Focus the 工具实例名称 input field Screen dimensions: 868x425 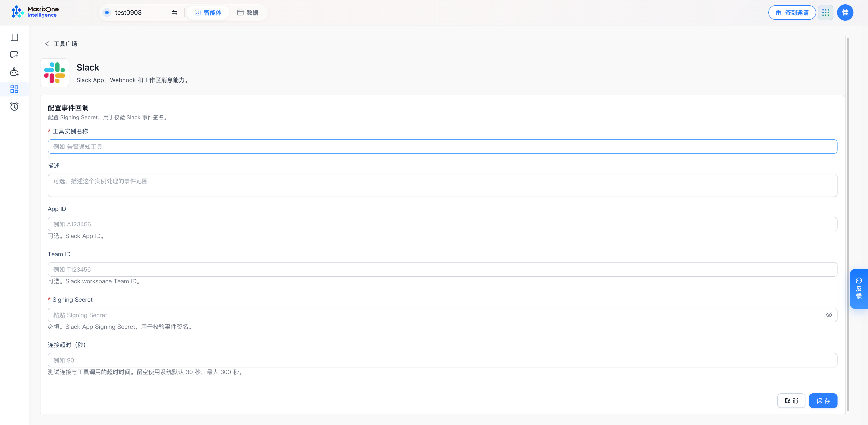pos(442,147)
